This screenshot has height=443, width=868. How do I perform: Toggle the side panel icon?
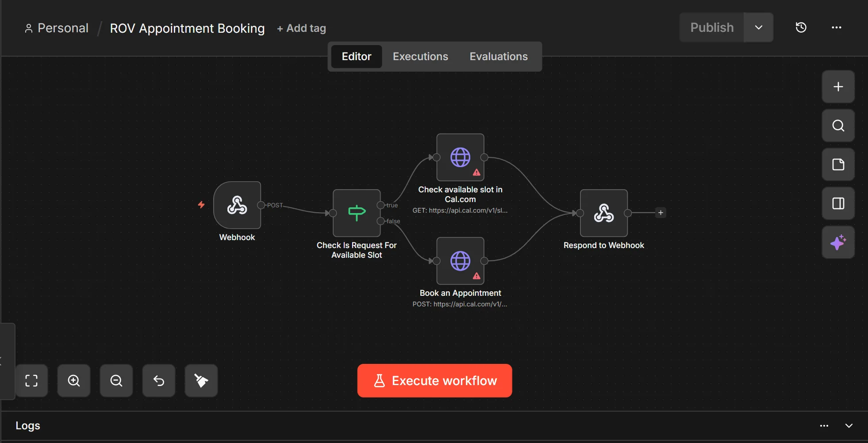837,203
